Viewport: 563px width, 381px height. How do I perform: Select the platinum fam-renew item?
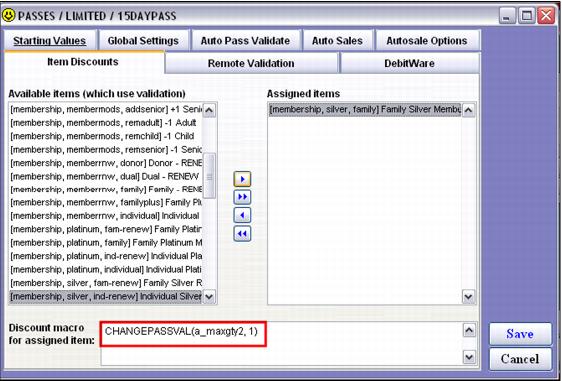pos(106,229)
